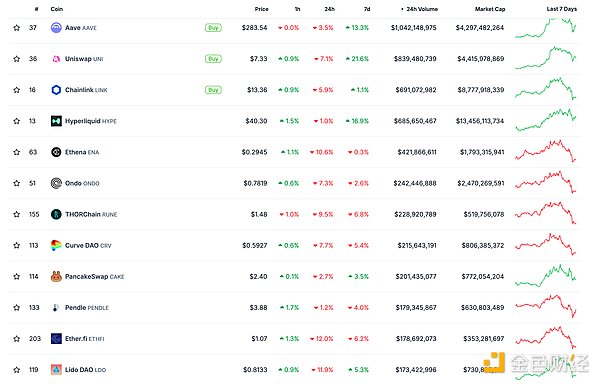Toggle the favorite star for Ether.fi

pyautogui.click(x=16, y=338)
